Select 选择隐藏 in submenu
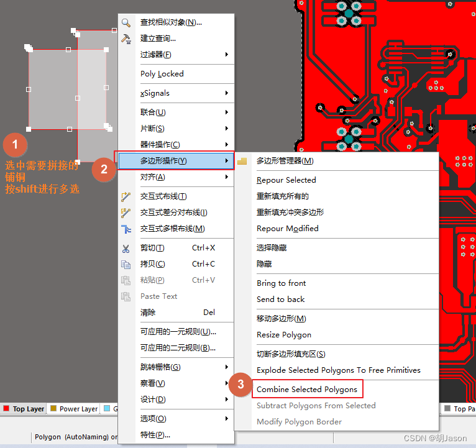This screenshot has height=448, width=476. click(x=337, y=248)
